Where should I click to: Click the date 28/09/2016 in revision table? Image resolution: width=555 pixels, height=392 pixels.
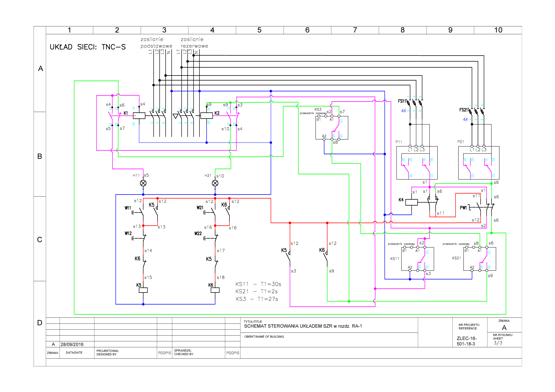tap(72, 344)
